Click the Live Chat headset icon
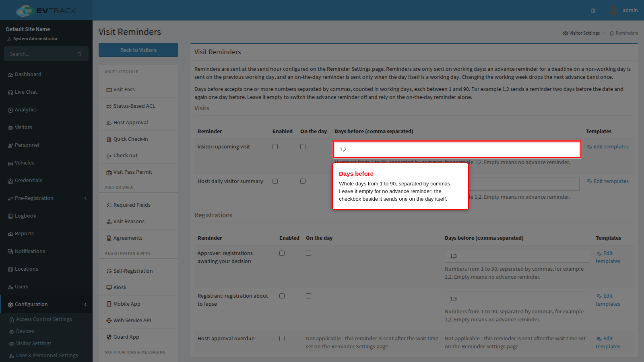This screenshot has height=362, width=644. coord(10,93)
